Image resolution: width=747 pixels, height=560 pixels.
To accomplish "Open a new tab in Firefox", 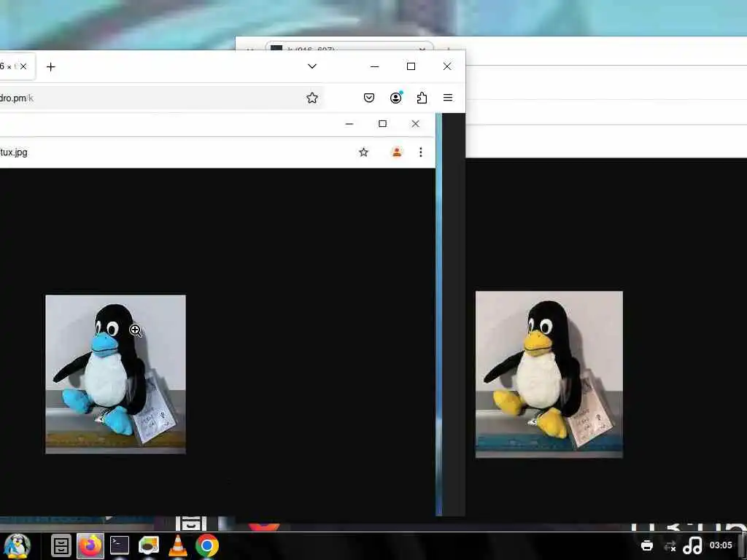I will tap(50, 66).
